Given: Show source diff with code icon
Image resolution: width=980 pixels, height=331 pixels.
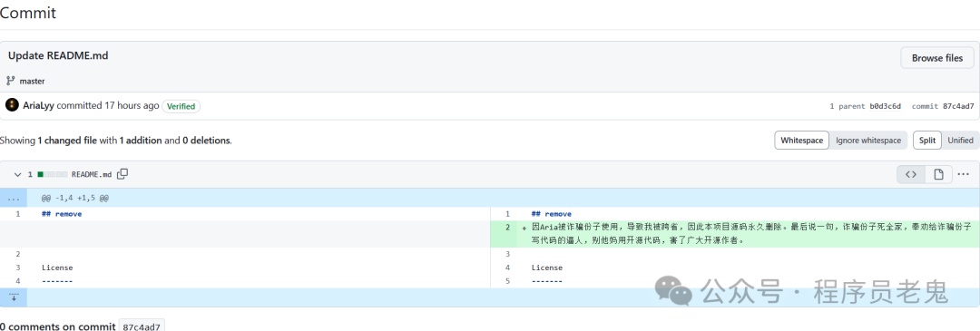Looking at the screenshot, I should click(911, 175).
